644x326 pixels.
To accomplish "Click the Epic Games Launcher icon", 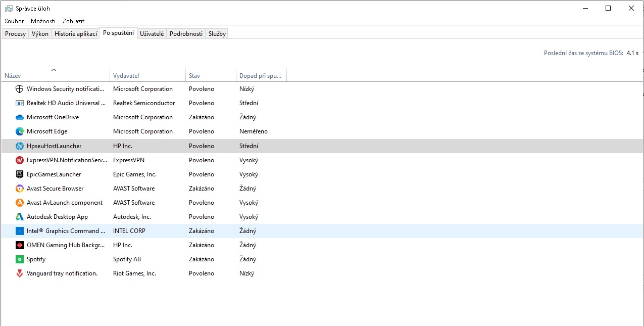I will pos(20,174).
